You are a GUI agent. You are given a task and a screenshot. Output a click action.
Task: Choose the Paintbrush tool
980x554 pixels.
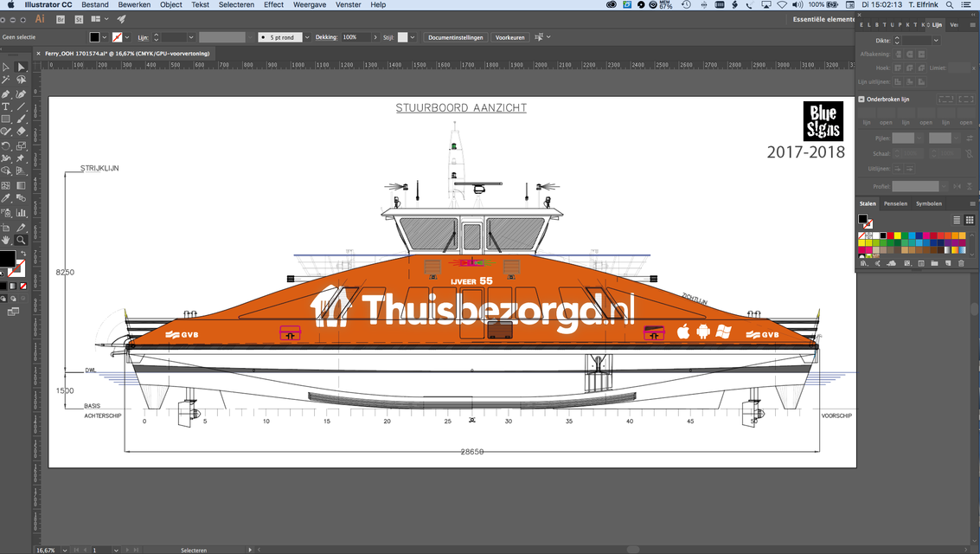(21, 119)
